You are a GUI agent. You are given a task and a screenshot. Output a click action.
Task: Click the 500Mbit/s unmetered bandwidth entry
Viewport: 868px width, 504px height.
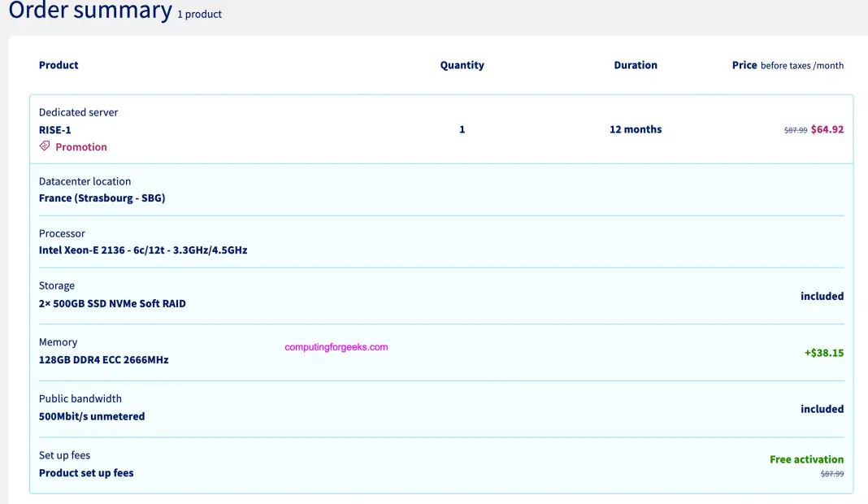[92, 416]
